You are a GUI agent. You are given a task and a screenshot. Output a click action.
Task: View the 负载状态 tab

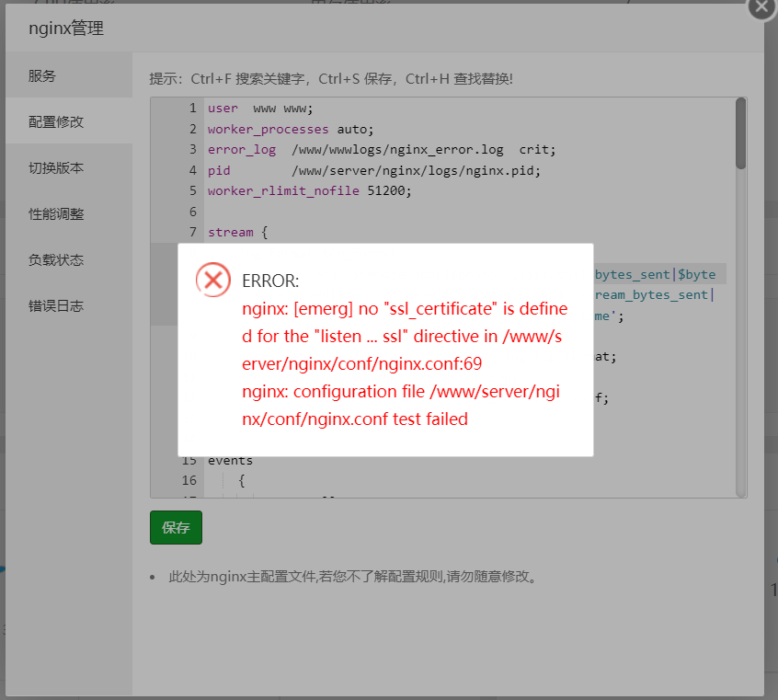pos(69,259)
